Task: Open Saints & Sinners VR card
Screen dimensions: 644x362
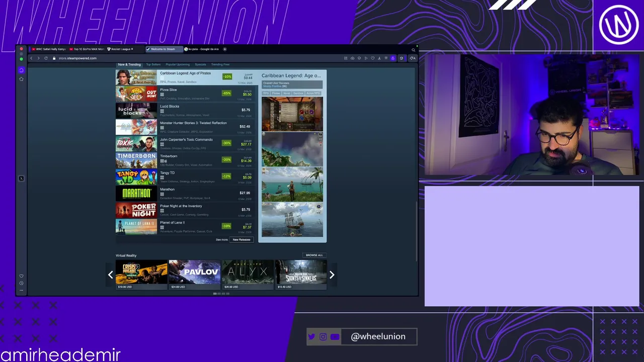Action: pyautogui.click(x=301, y=275)
